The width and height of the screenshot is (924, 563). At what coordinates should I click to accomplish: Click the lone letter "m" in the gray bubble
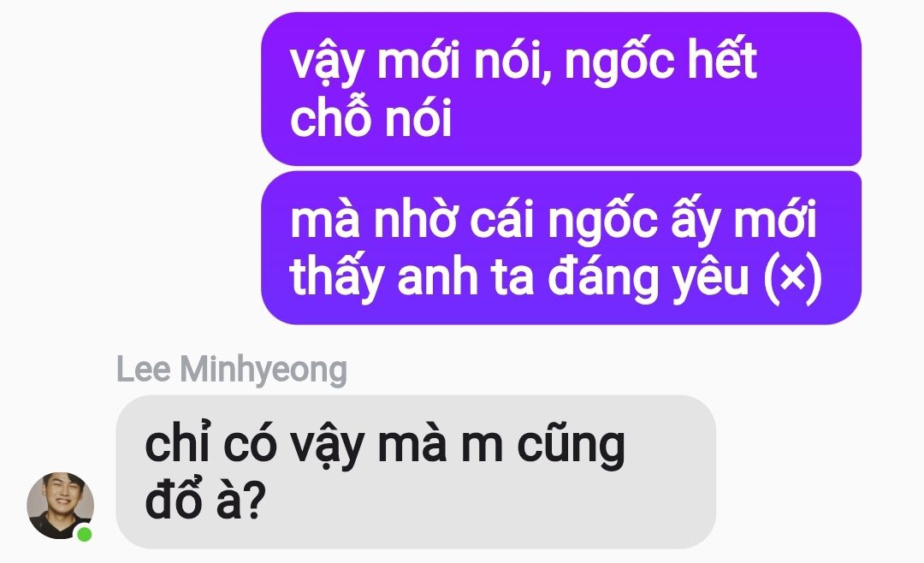[x=482, y=447]
